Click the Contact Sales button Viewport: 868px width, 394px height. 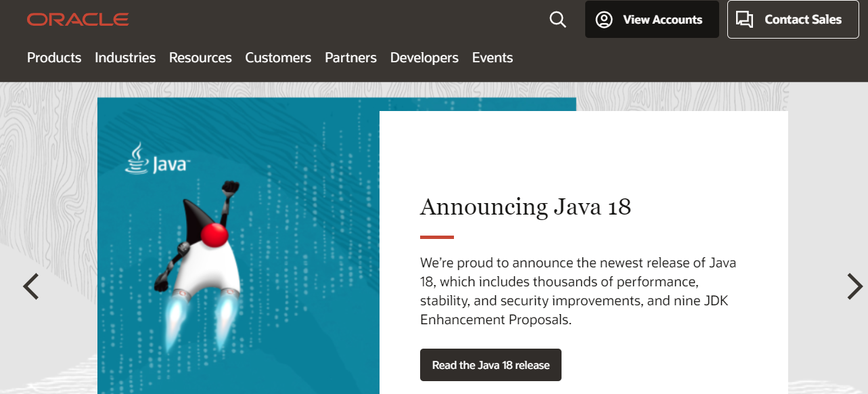(793, 20)
